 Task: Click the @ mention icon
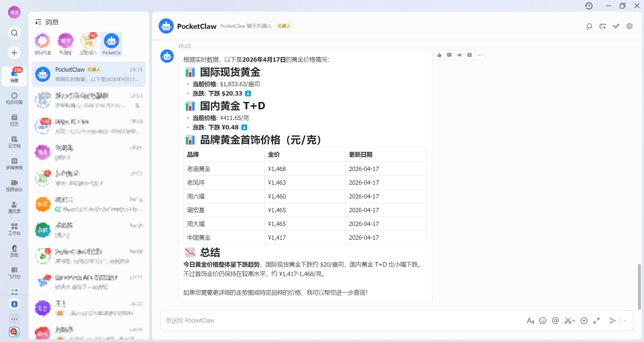point(555,321)
